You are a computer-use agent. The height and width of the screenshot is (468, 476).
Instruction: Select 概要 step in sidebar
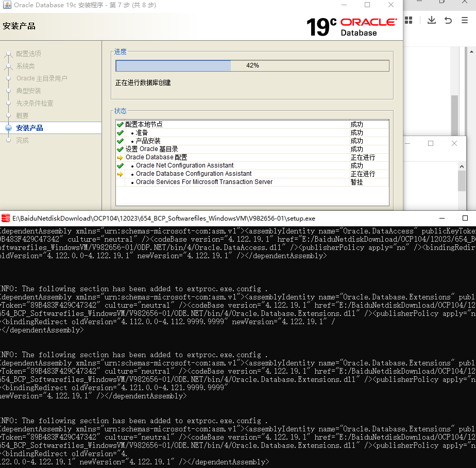click(x=23, y=115)
